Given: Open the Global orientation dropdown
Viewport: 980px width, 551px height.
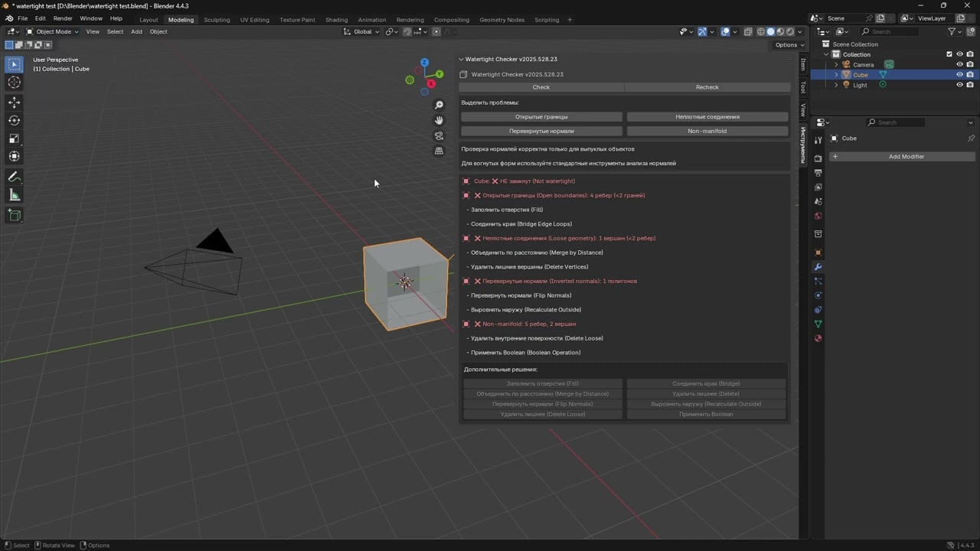Looking at the screenshot, I should 361,31.
